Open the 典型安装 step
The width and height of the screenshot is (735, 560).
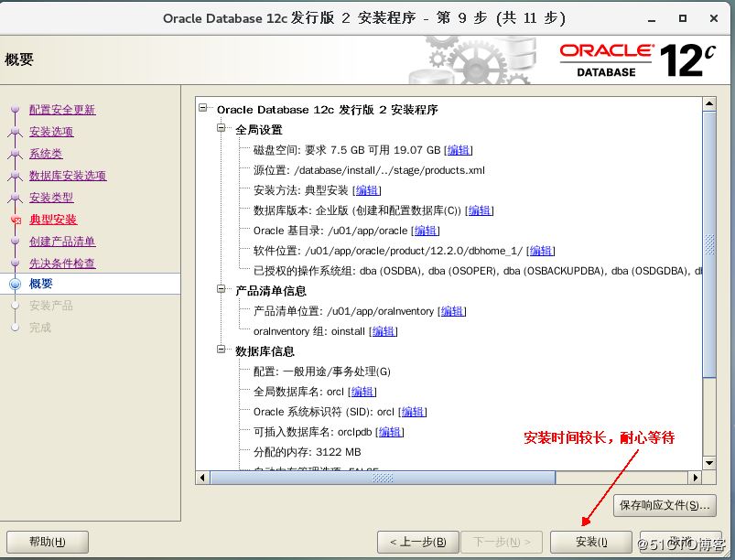point(53,220)
